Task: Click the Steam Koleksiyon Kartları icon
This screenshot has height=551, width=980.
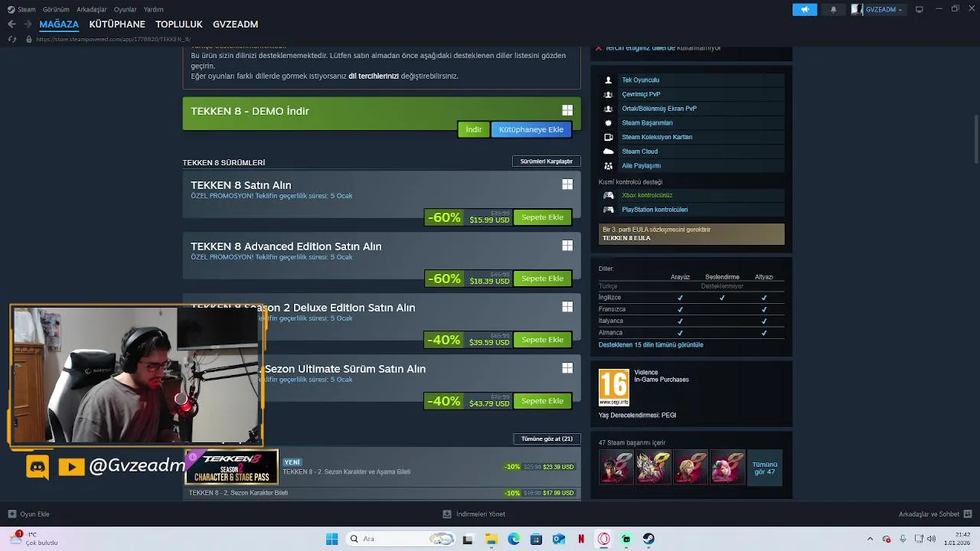Action: [x=609, y=137]
